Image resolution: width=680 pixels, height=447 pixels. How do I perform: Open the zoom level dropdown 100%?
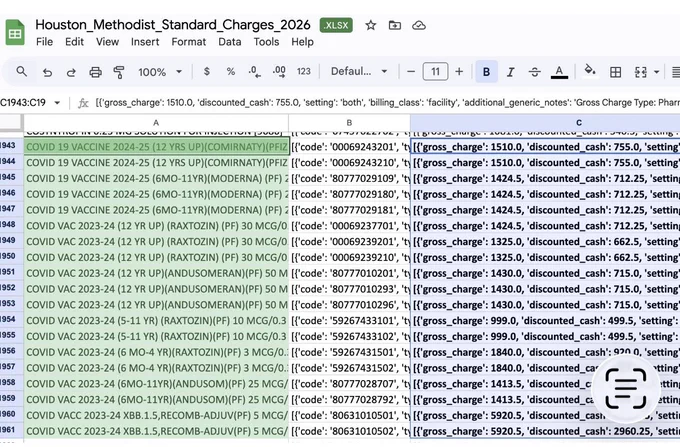(160, 72)
